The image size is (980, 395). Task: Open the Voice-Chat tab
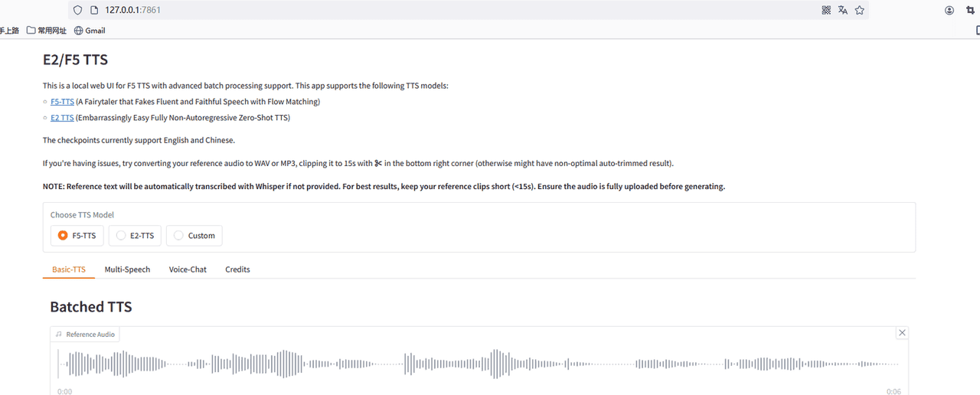point(188,269)
